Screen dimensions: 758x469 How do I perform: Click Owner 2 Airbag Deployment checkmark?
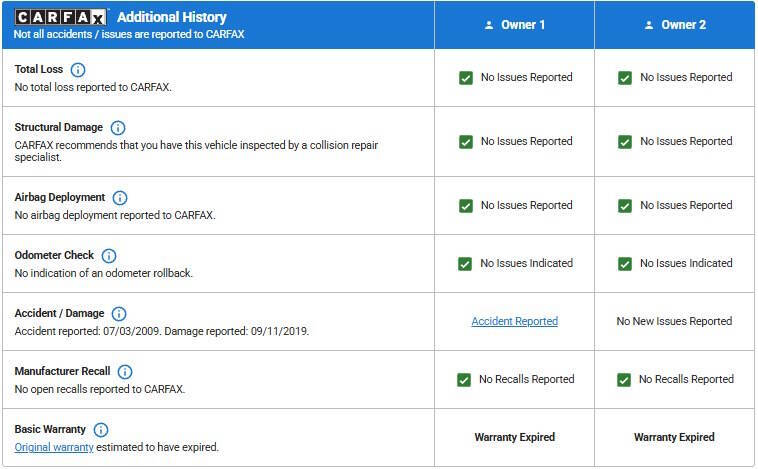[625, 206]
